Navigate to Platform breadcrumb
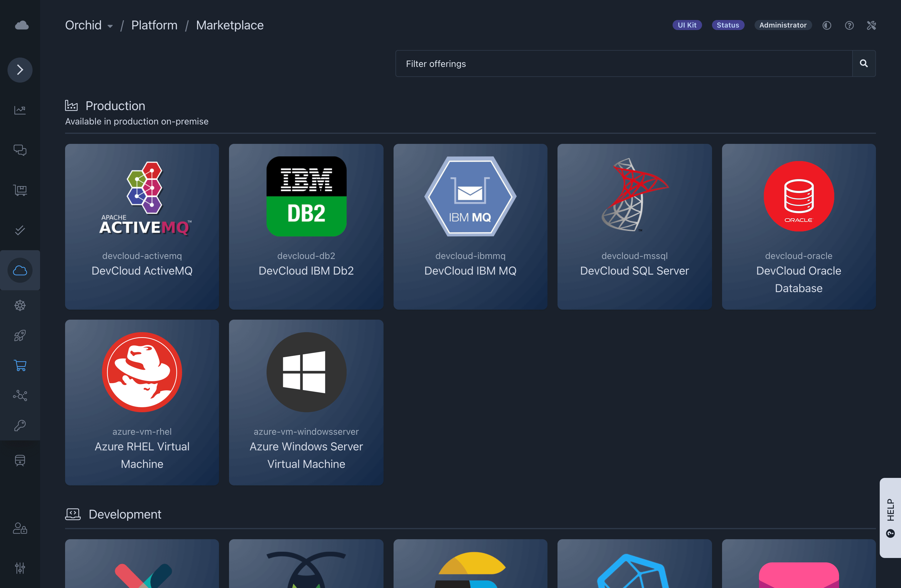901x588 pixels. [154, 25]
